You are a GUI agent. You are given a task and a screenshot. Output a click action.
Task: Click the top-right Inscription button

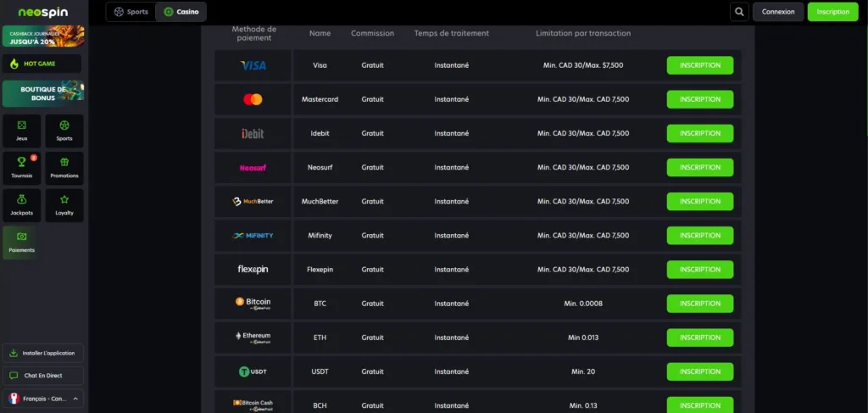[832, 12]
